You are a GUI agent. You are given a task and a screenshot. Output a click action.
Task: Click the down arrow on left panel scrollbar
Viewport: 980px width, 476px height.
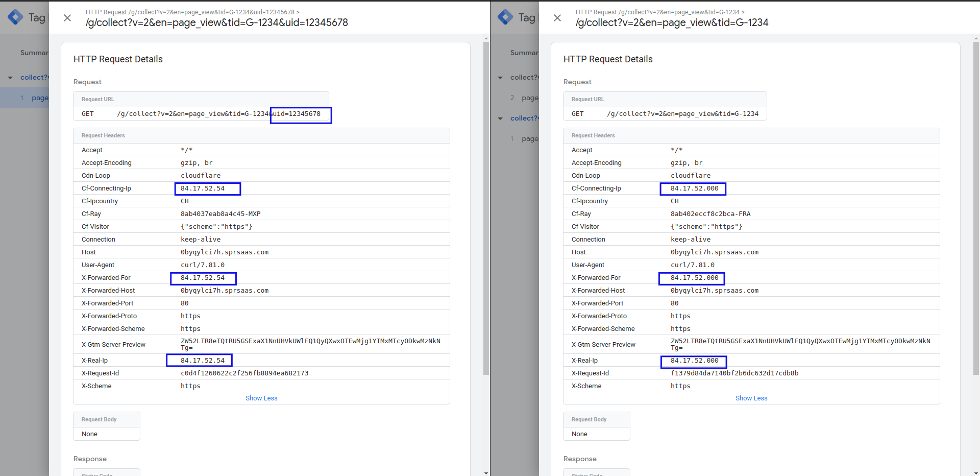click(485, 472)
